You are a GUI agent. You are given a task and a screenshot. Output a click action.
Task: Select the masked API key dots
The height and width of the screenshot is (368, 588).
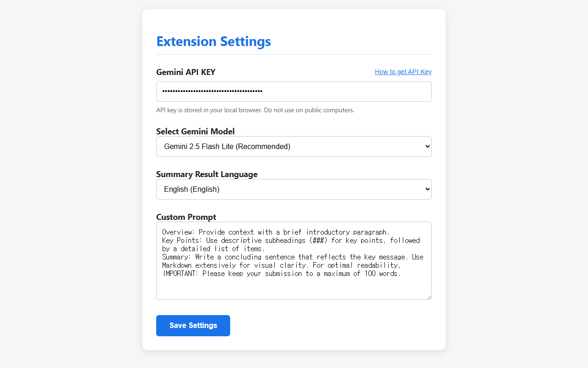tap(212, 91)
